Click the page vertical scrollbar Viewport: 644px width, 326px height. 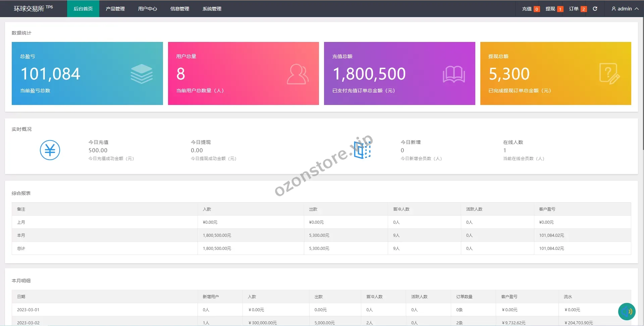(642, 84)
